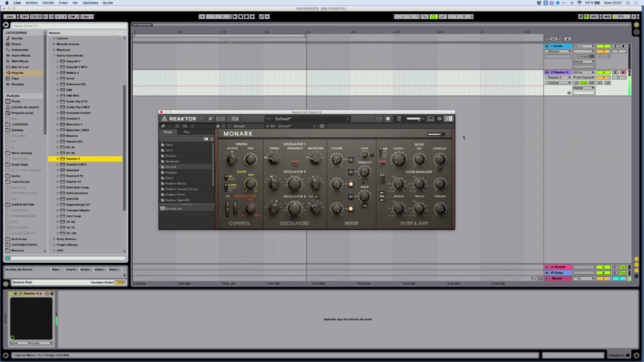644x362 pixels.
Task: Click Reaktor info icon
Action: click(388, 119)
